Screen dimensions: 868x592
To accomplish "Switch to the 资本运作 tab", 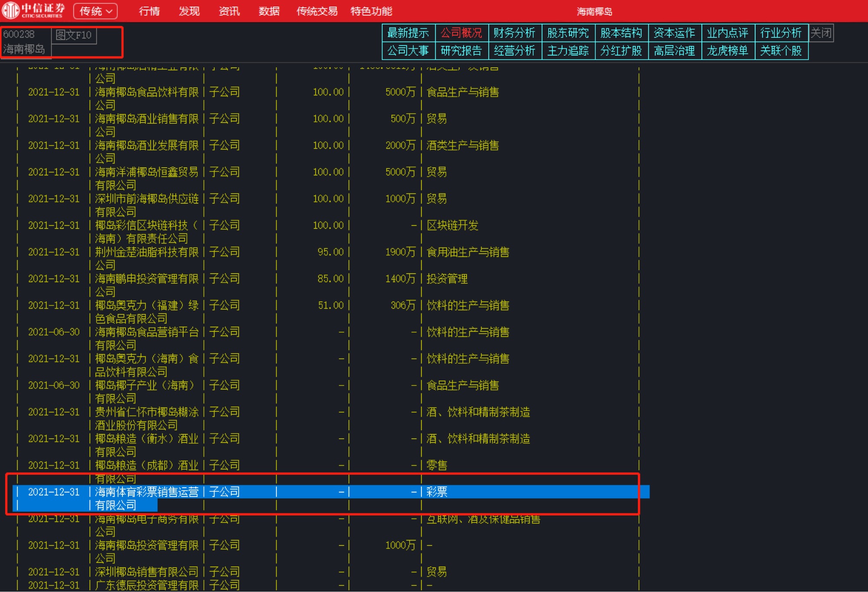I will pyautogui.click(x=675, y=33).
